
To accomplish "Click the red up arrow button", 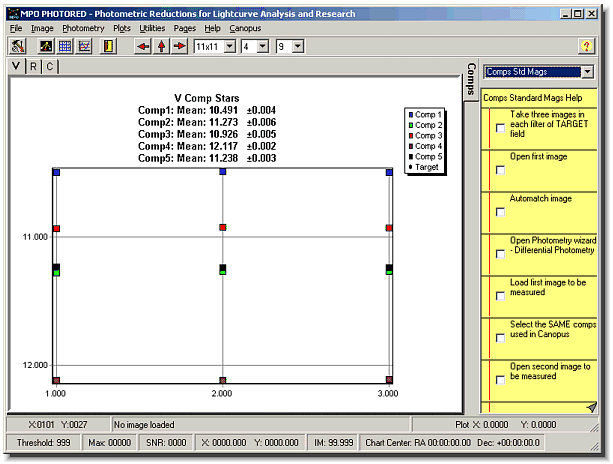I will (x=161, y=46).
